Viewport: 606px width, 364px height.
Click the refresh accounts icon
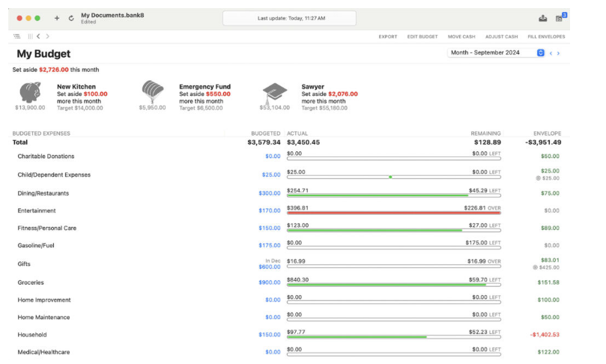pyautogui.click(x=71, y=18)
